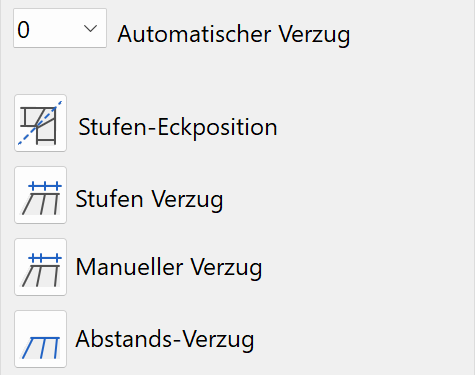
Task: Click the Stufen-Eckposition text label
Action: 178,128
